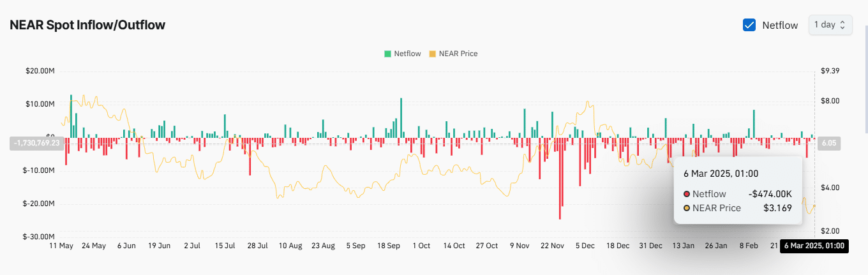Click the 13 Jan x-axis label
Screen dimensions: 868x275
coord(684,246)
